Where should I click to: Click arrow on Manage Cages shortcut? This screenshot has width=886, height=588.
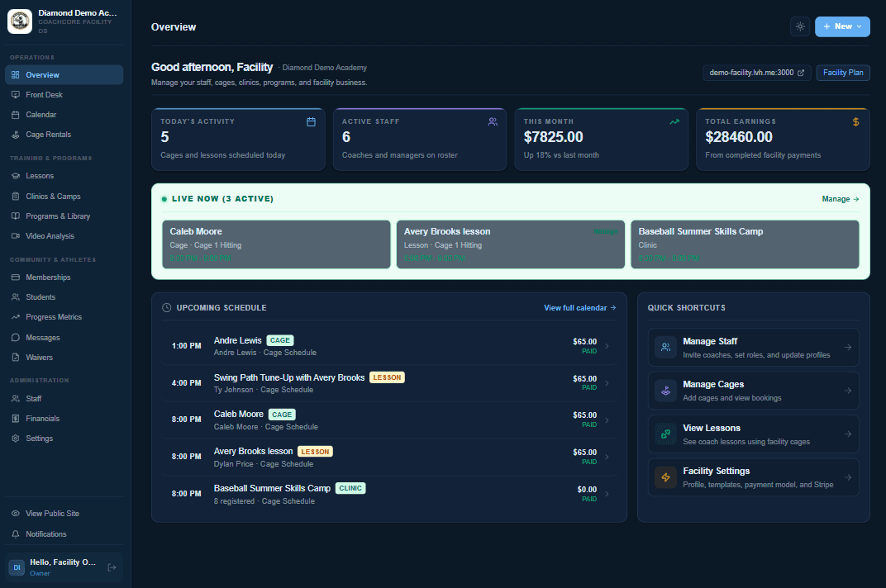848,391
